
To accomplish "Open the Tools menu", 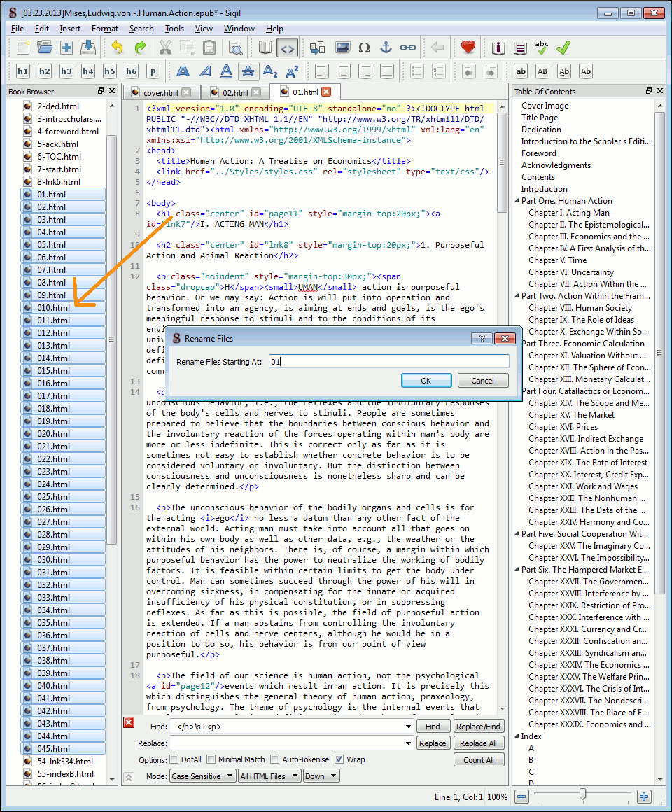I will 174,29.
